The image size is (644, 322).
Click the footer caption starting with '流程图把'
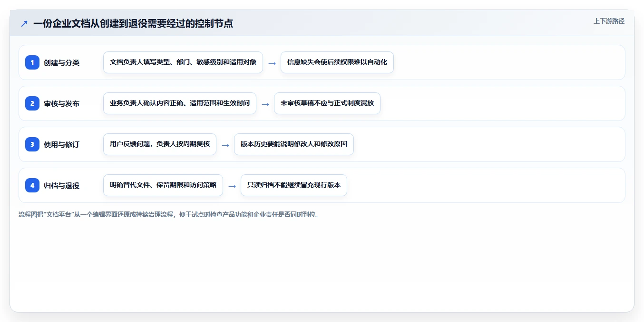pos(169,214)
